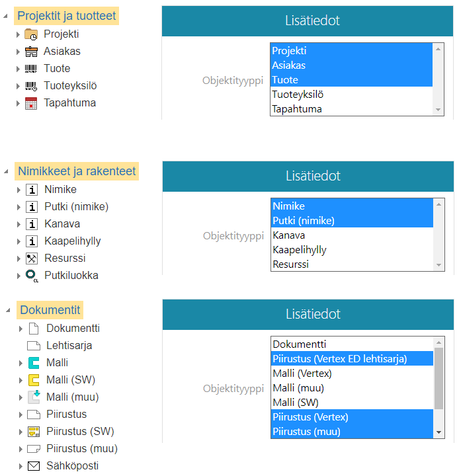Expand the Tuoteyksilö tree node
The image size is (459, 476).
(19, 86)
